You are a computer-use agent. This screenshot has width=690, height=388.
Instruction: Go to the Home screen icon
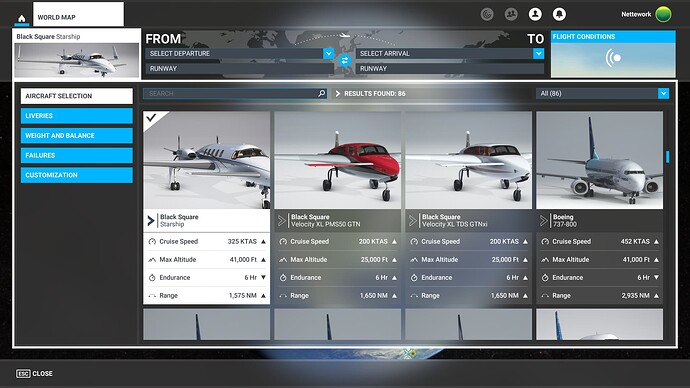pos(22,18)
